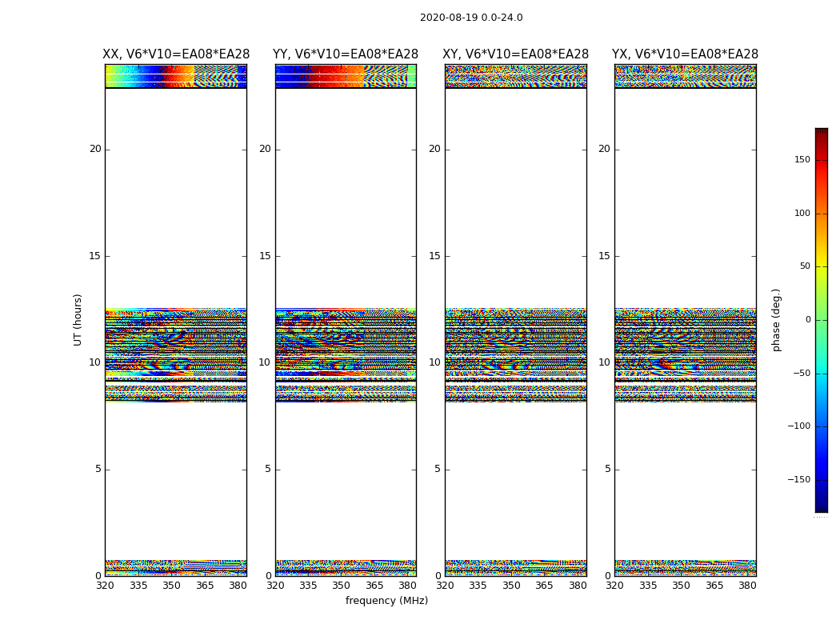840x640 pixels.
Task: Select the YX, V6*V10=EA08*EA28 panel title
Action: [x=685, y=54]
